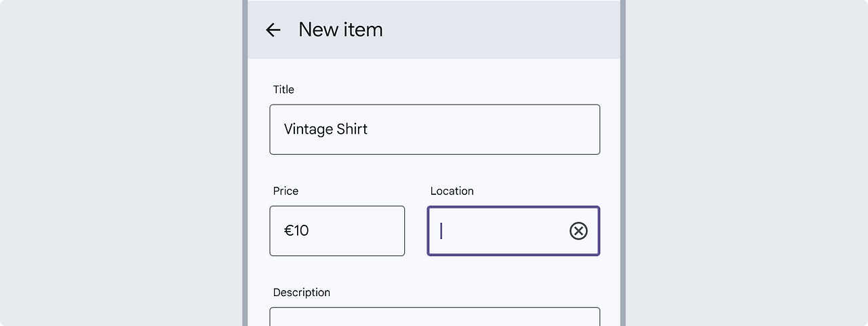Click the "Description" field label
Screen dimensions: 868x326
pyautogui.click(x=301, y=293)
